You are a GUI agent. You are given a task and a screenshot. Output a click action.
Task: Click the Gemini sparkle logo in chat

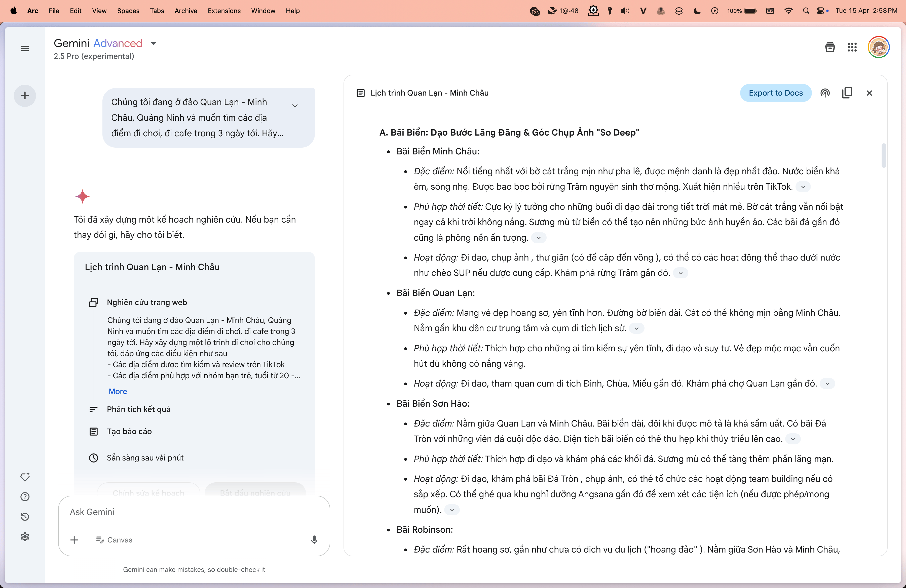point(82,196)
